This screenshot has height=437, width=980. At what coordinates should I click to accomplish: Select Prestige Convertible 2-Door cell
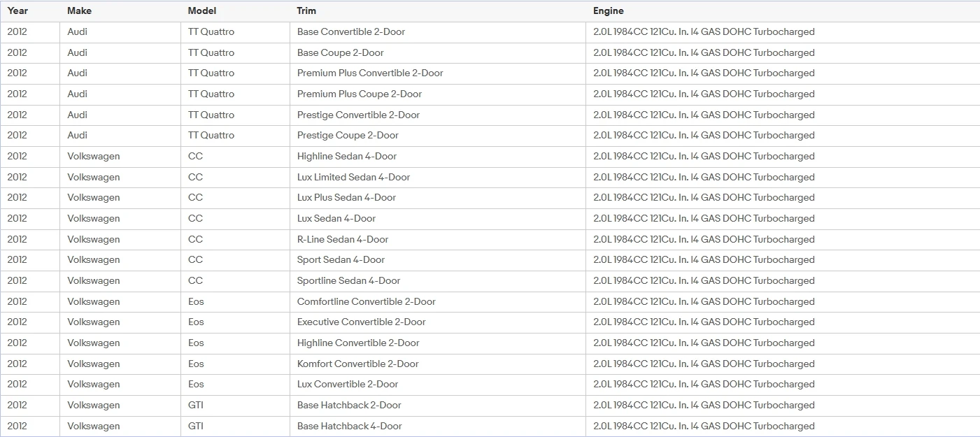click(438, 115)
